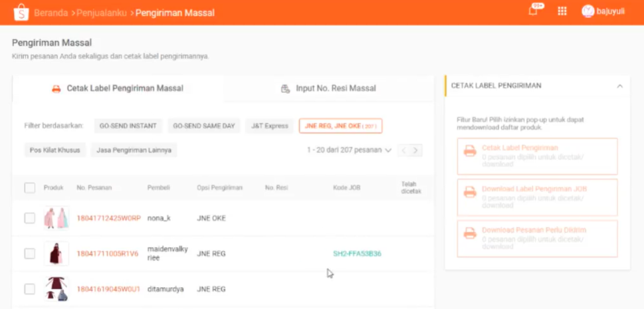Click the Shopee logo icon
Screen dimensions: 644x309
coord(21,13)
